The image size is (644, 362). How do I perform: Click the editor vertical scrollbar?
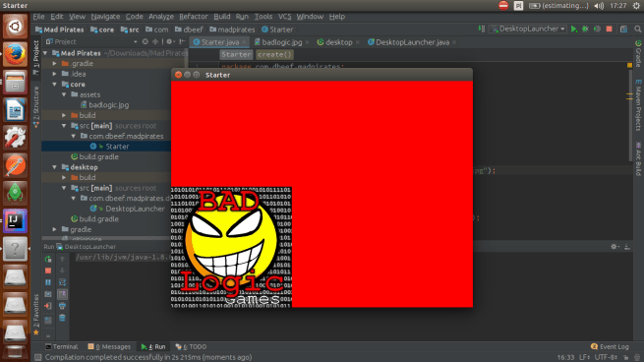(x=629, y=115)
